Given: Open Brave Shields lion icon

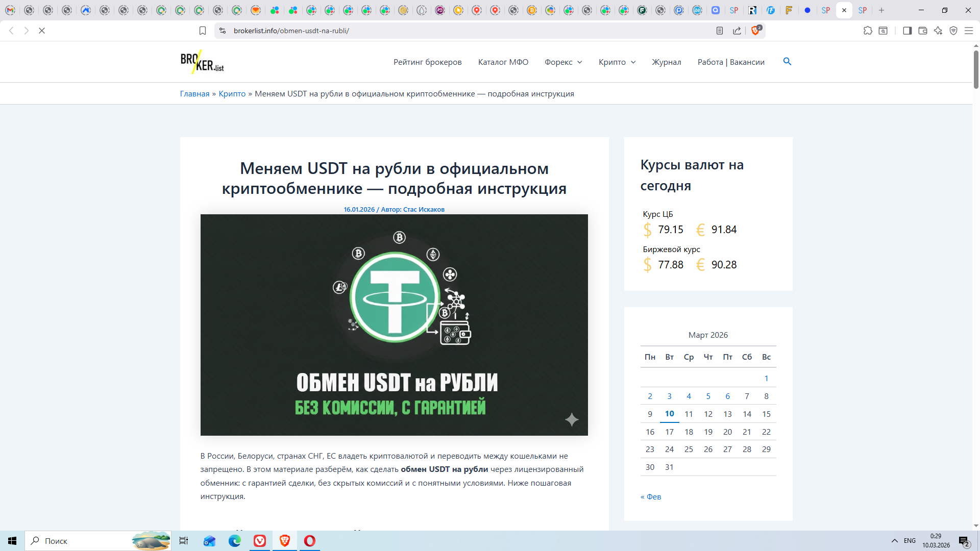Looking at the screenshot, I should (x=756, y=31).
